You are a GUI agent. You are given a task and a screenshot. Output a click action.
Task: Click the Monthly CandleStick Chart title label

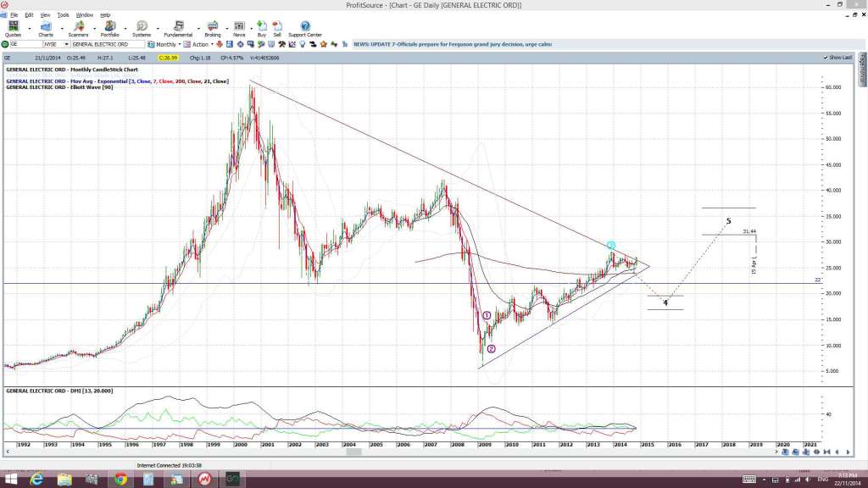(x=72, y=69)
